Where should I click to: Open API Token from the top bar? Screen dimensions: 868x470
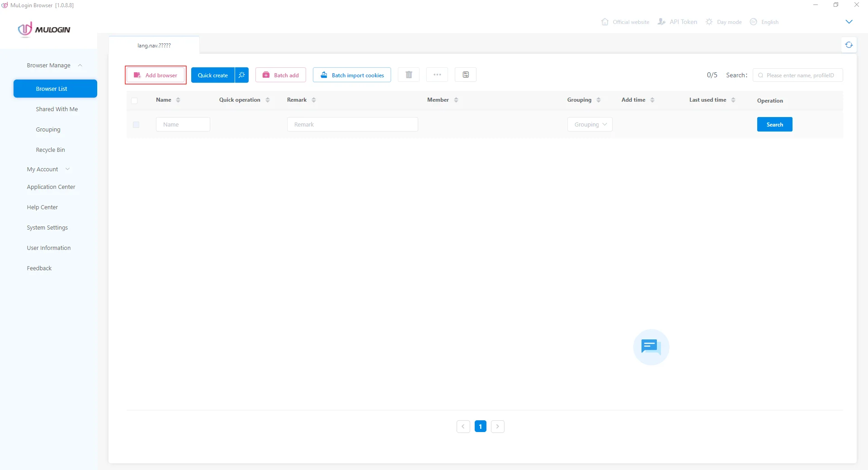[677, 22]
